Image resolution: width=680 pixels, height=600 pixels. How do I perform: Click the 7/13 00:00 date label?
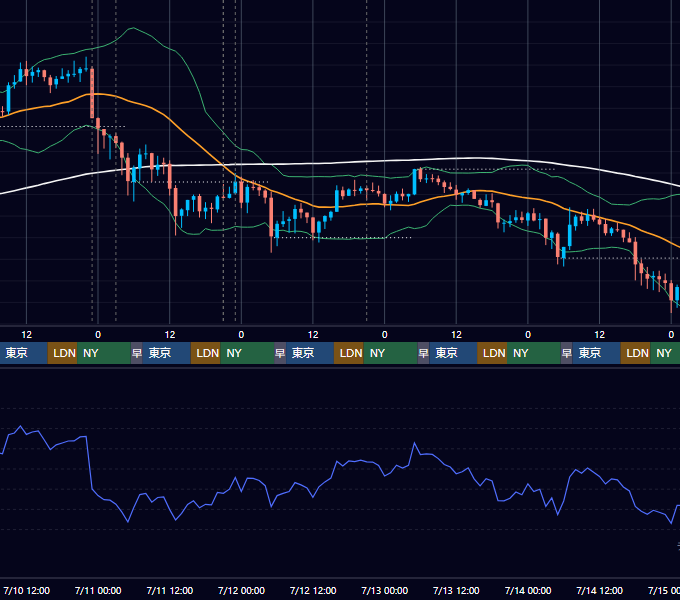coord(385,590)
